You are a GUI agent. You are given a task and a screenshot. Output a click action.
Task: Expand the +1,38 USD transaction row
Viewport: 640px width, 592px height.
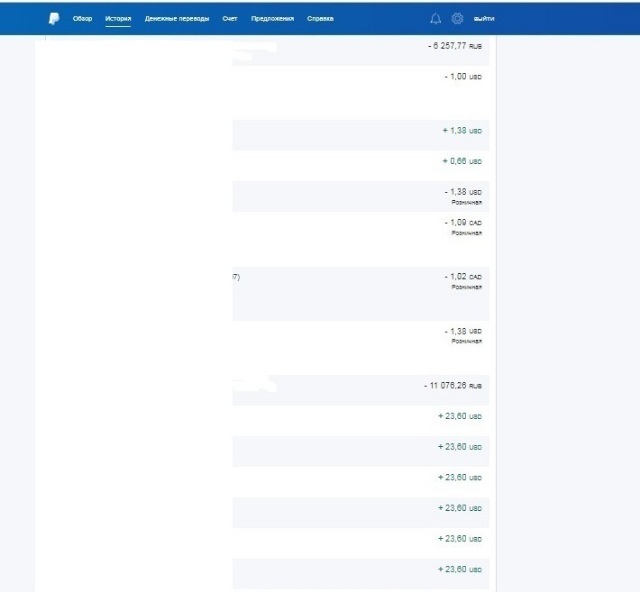point(462,131)
